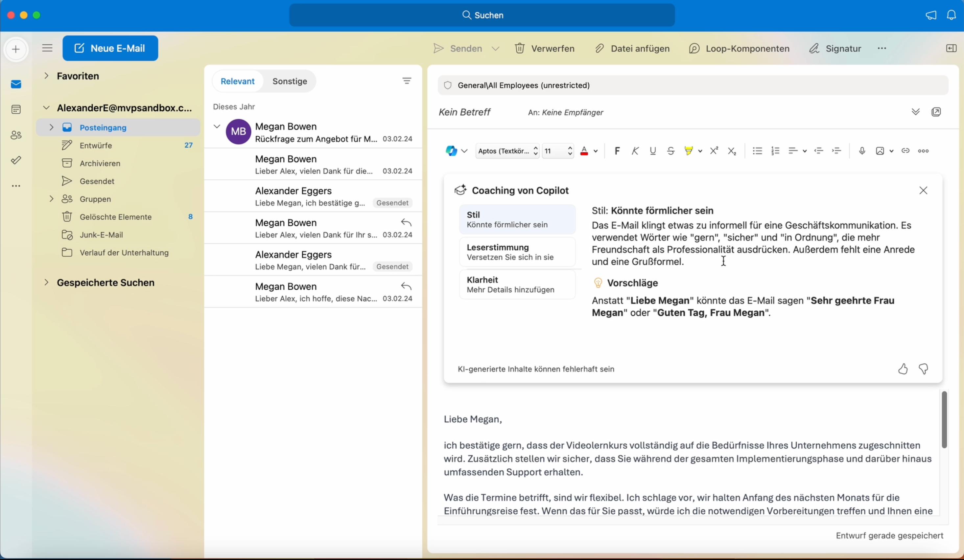Toggle bold formatting (F)

617,151
